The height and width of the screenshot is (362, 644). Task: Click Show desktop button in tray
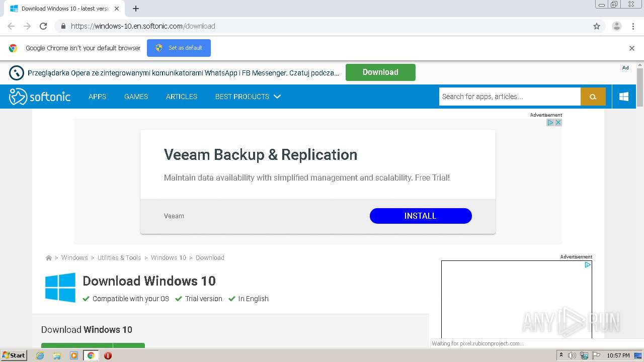[638, 355]
